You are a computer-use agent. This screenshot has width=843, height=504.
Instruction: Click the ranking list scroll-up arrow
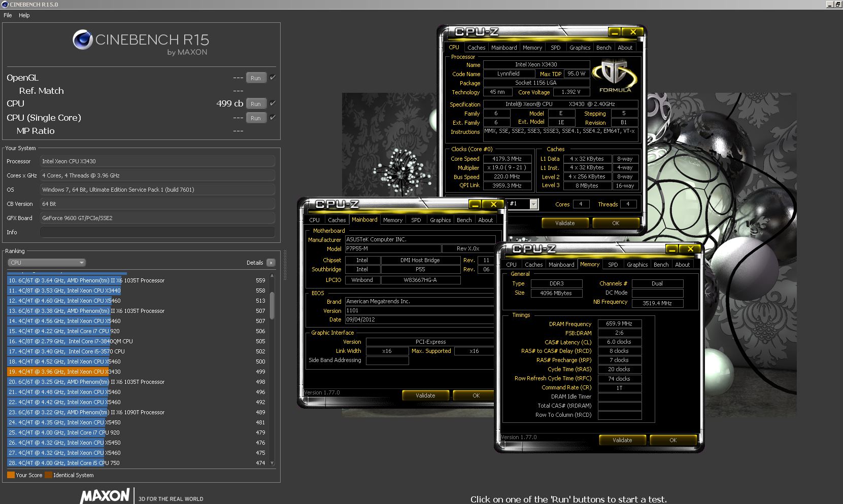coord(272,275)
